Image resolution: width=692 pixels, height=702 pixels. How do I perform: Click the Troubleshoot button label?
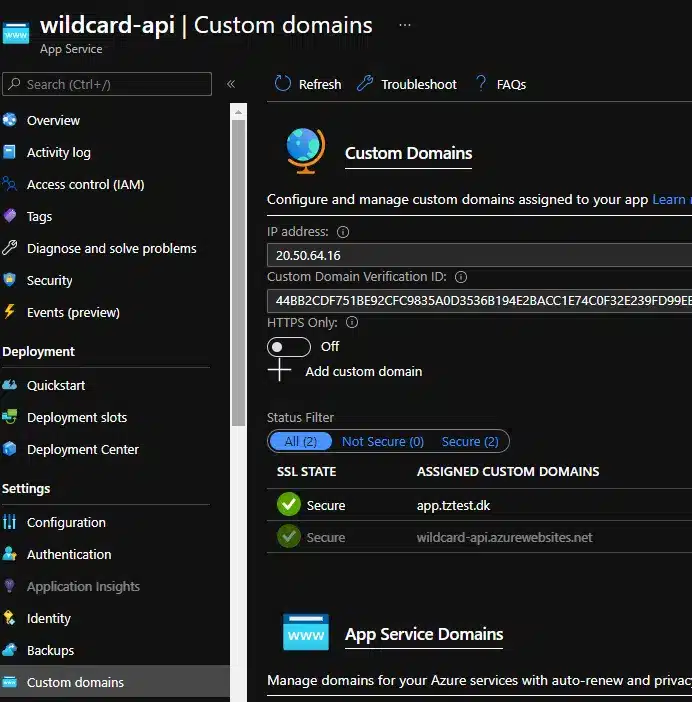tap(419, 84)
